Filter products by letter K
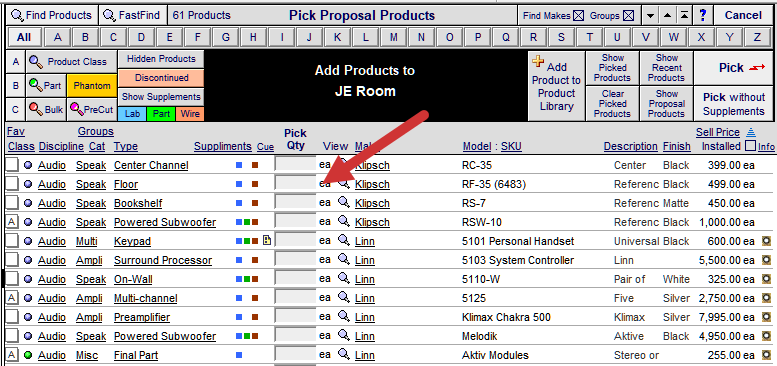The width and height of the screenshot is (777, 366). (x=337, y=37)
